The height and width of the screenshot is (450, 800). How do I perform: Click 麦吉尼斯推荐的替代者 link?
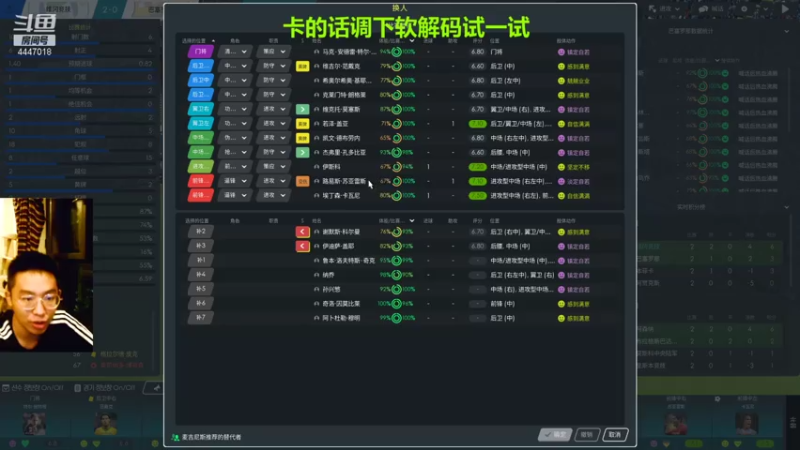pyautogui.click(x=211, y=437)
